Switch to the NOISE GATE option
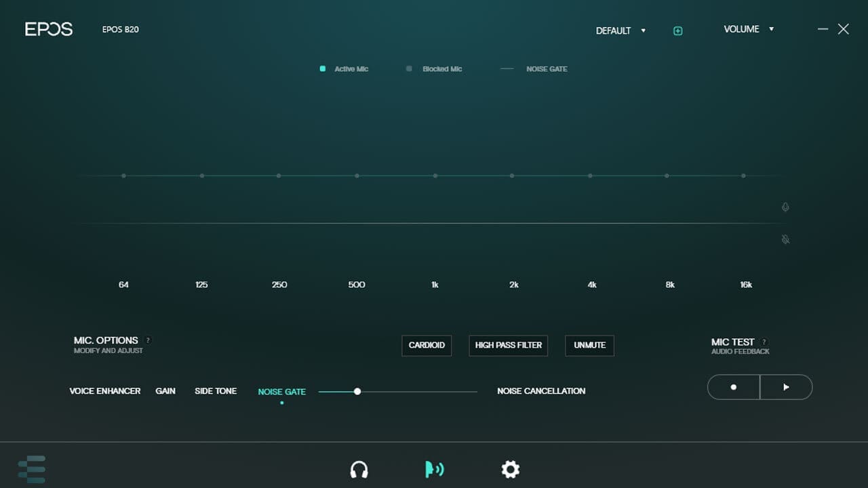 [x=281, y=391]
